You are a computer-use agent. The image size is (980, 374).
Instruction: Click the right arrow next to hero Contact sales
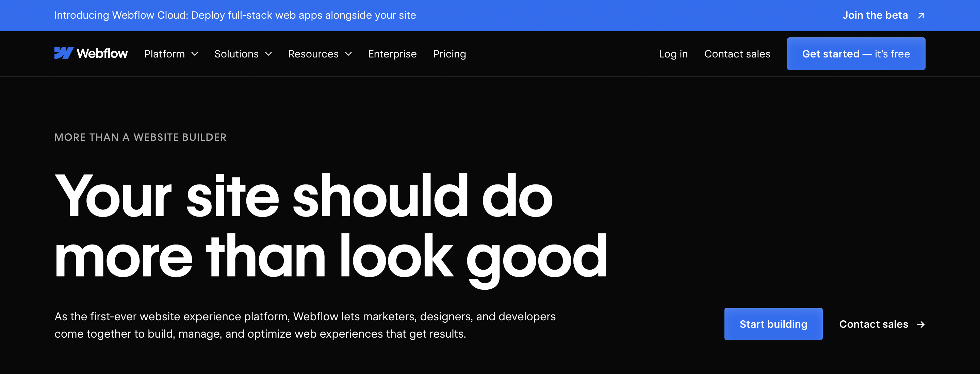pos(921,324)
